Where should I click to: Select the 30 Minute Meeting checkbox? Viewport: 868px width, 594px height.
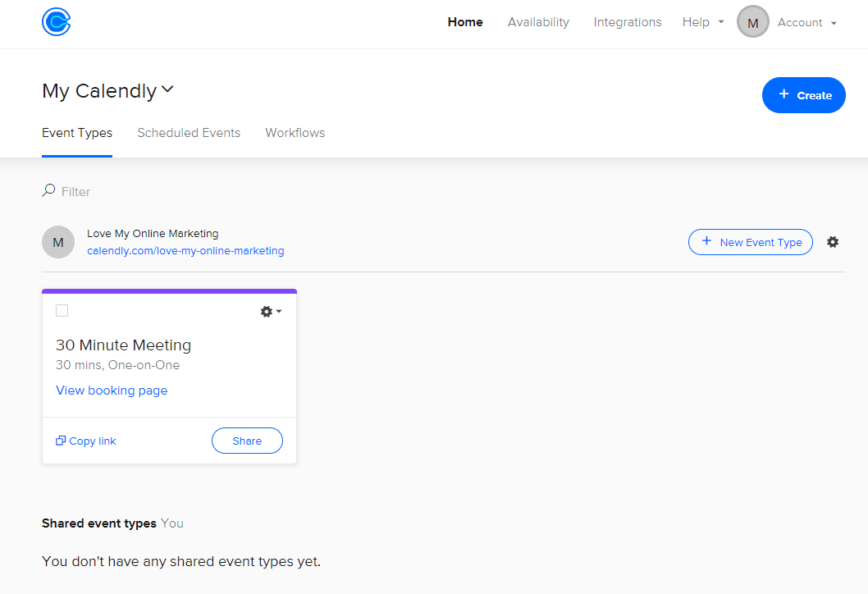[x=62, y=311]
